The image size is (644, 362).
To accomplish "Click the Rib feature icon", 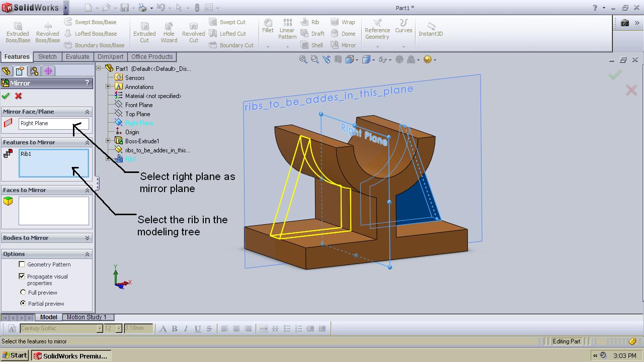I will pyautogui.click(x=311, y=22).
